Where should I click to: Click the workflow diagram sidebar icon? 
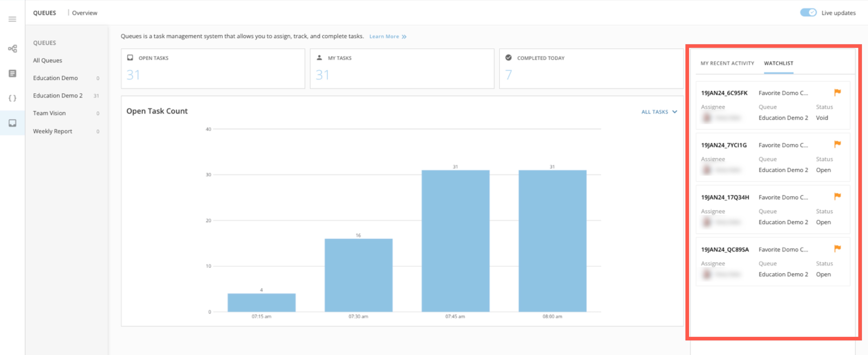pyautogui.click(x=13, y=49)
